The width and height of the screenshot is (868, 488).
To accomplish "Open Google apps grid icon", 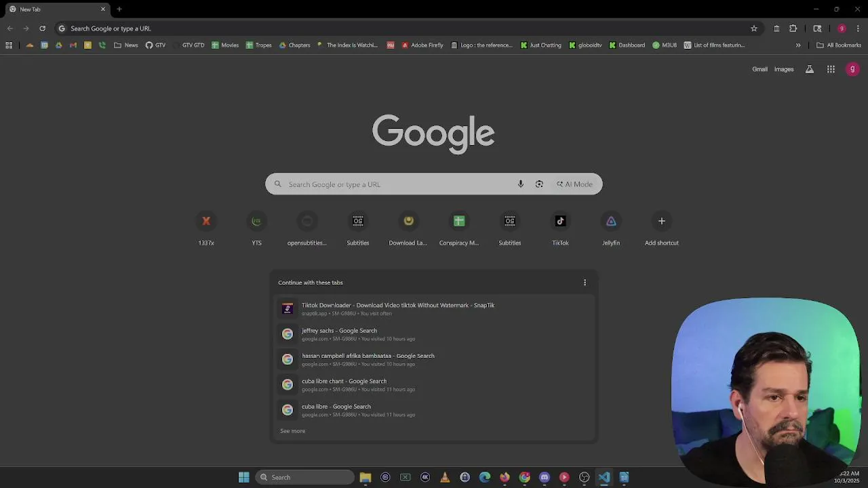I will coord(831,69).
